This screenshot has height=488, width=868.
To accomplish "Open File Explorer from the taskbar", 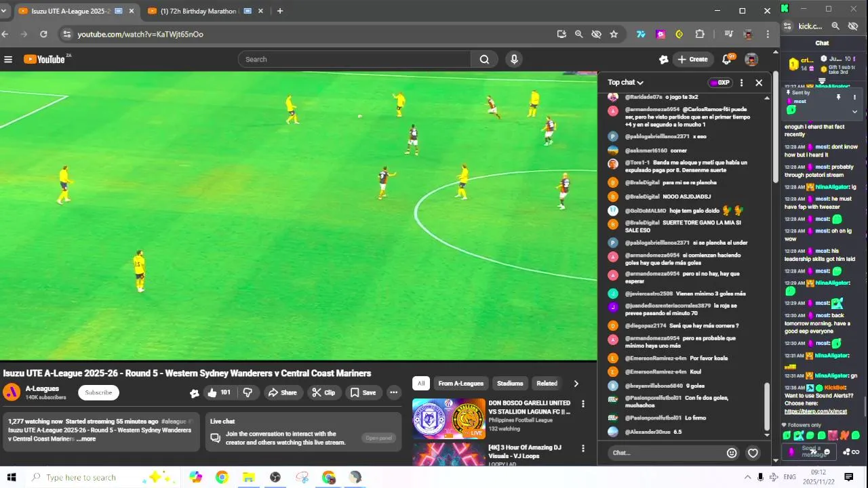I will (248, 477).
